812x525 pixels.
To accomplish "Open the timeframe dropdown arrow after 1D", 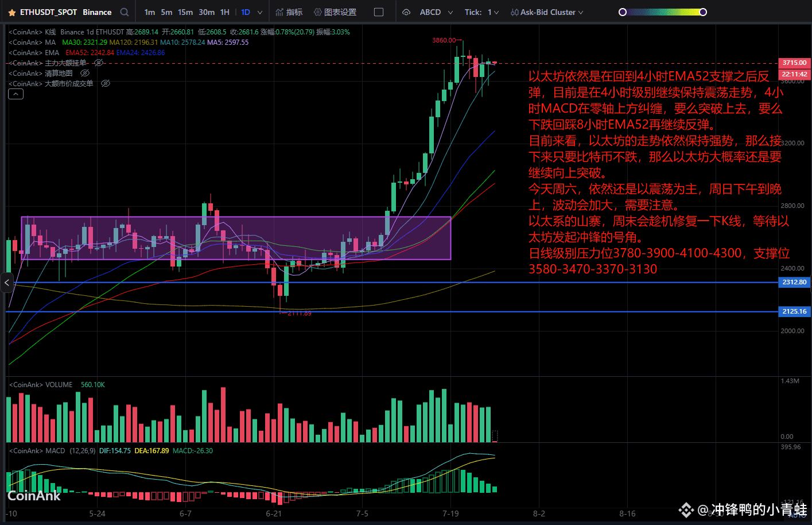I will tap(260, 12).
